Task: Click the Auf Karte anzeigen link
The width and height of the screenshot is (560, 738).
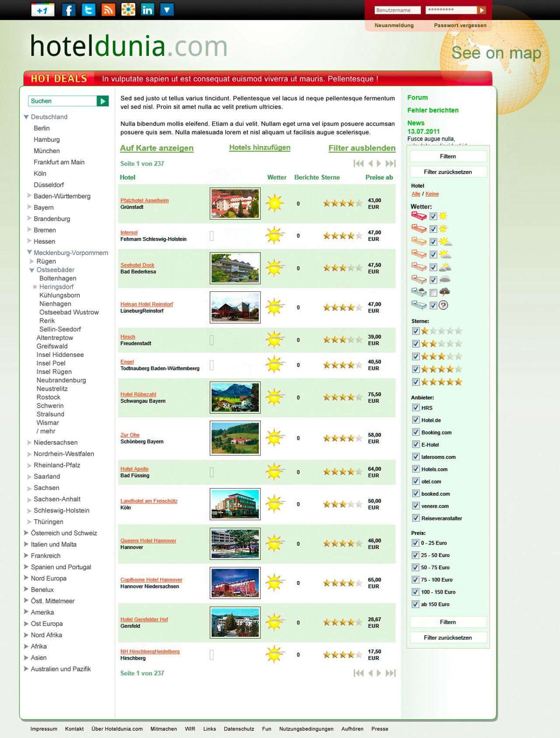Action: (157, 148)
